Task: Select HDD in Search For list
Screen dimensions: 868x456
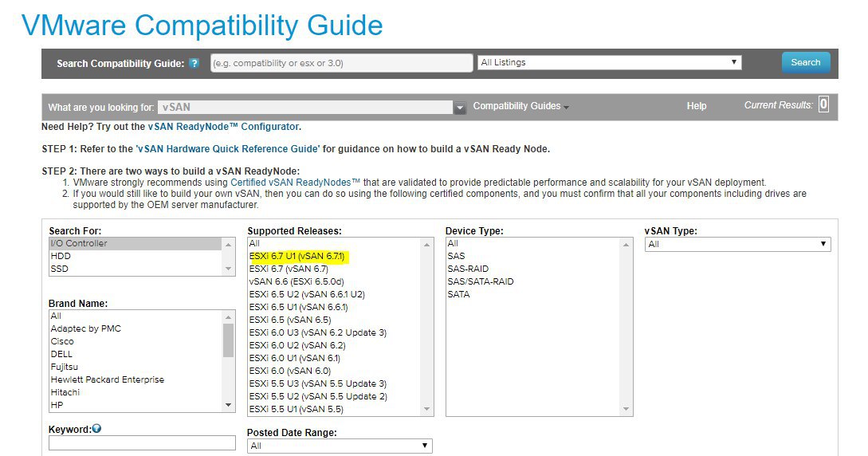Action: pyautogui.click(x=135, y=256)
